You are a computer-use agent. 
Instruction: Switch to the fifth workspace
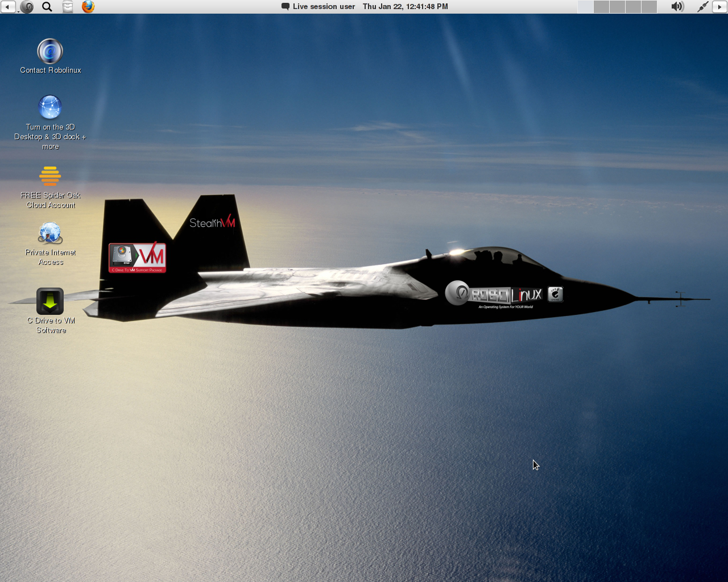pyautogui.click(x=649, y=7)
